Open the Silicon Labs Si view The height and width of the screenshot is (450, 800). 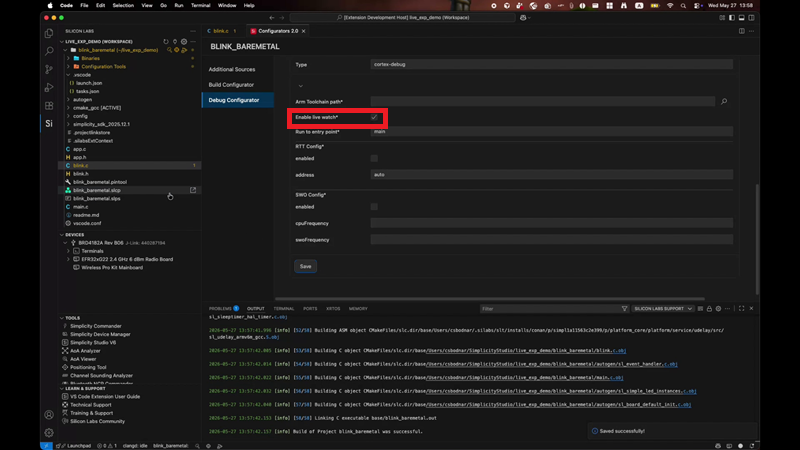click(49, 123)
